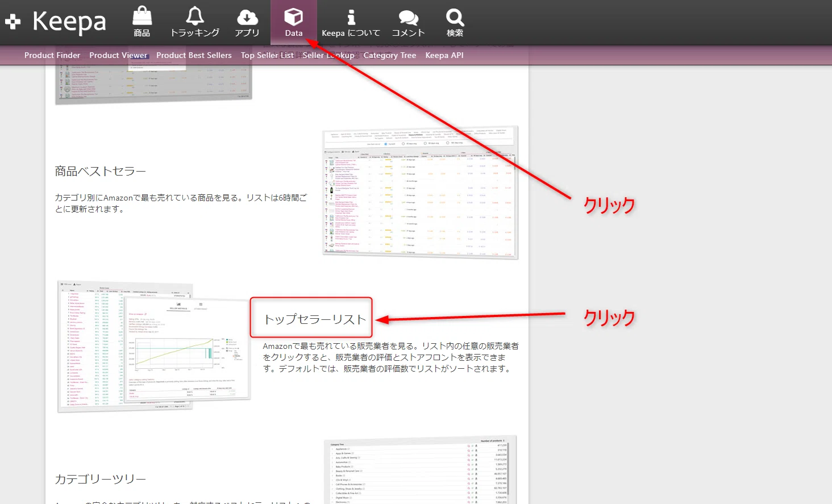Open Keepa API submenu
832x504 pixels.
(444, 55)
